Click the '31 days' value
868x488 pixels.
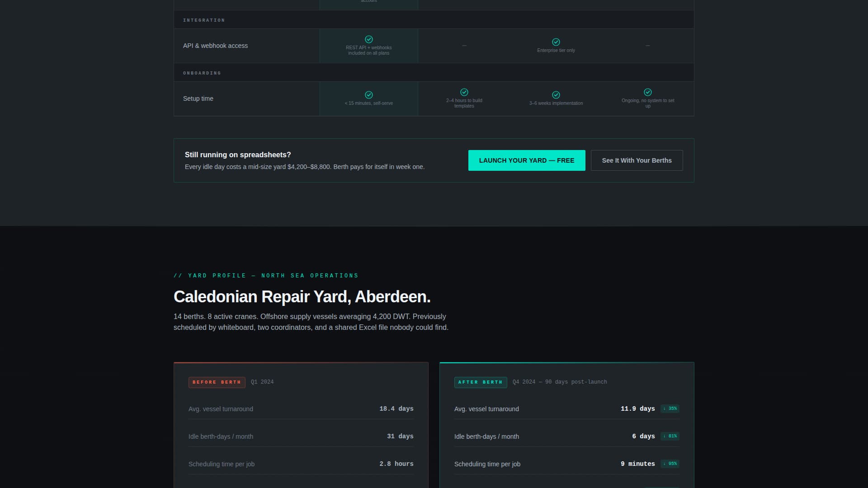pyautogui.click(x=400, y=436)
